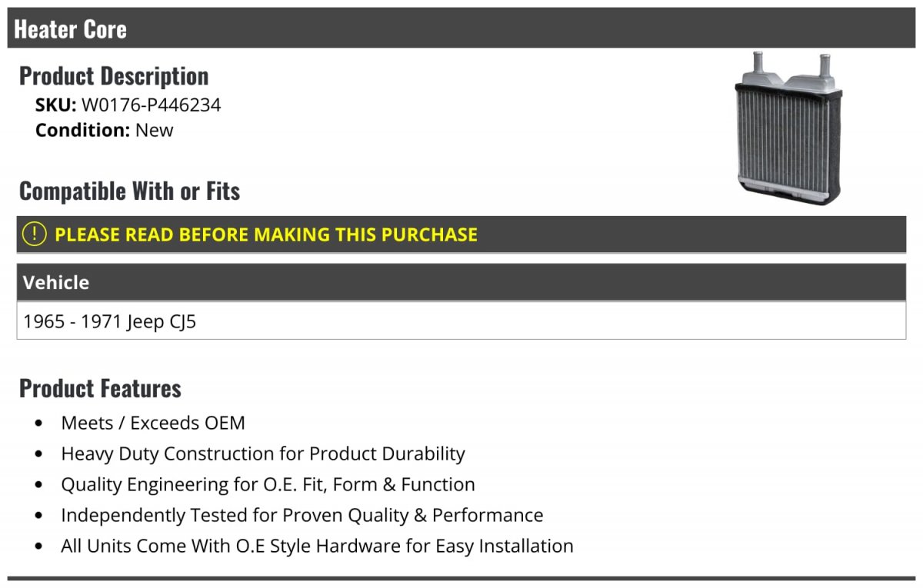Image resolution: width=923 pixels, height=588 pixels.
Task: Click the Product Description heading
Action: (114, 75)
